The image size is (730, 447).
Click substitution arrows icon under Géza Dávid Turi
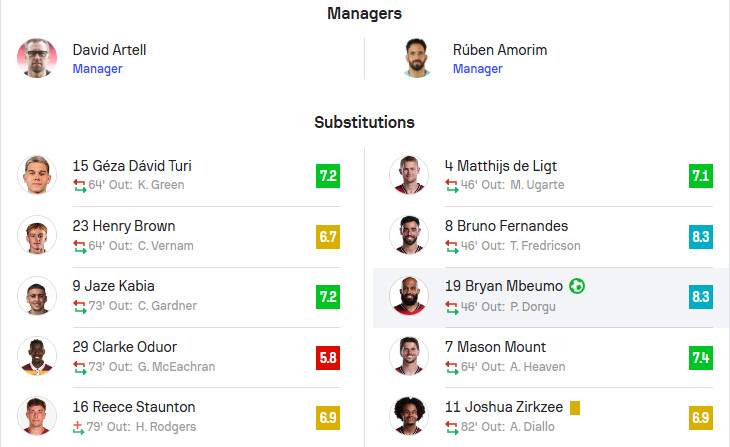(80, 185)
